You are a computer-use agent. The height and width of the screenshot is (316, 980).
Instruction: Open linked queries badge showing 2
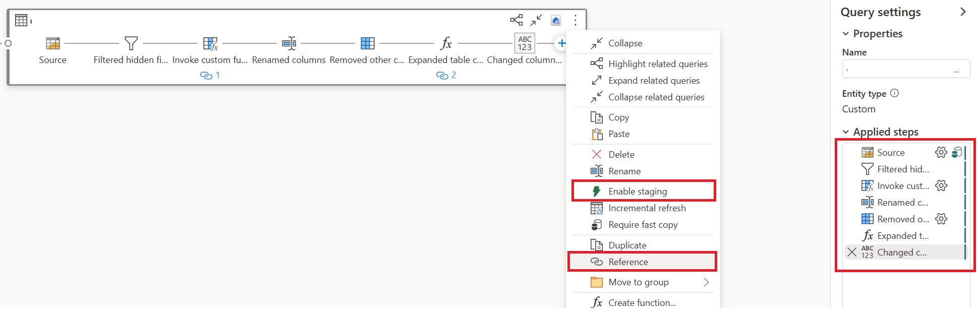coord(446,75)
